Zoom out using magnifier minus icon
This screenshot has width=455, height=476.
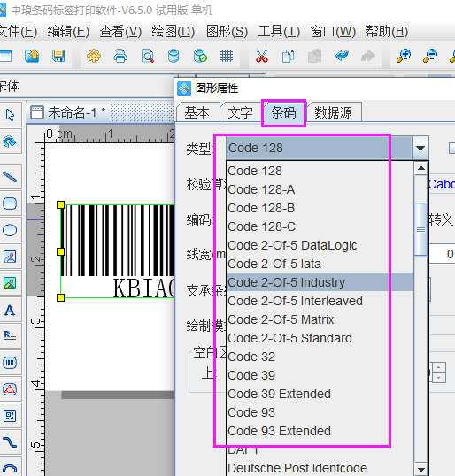pos(430,56)
